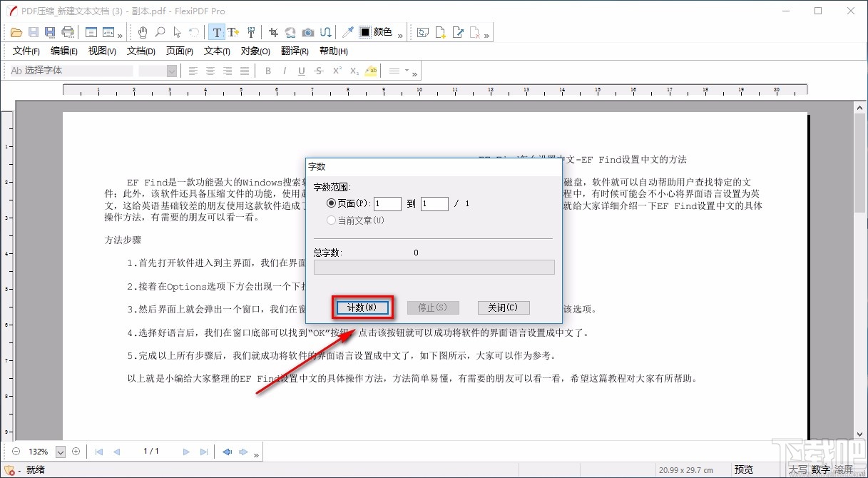Open the 对象(O) menu
Image resolution: width=868 pixels, height=478 pixels.
[x=255, y=51]
